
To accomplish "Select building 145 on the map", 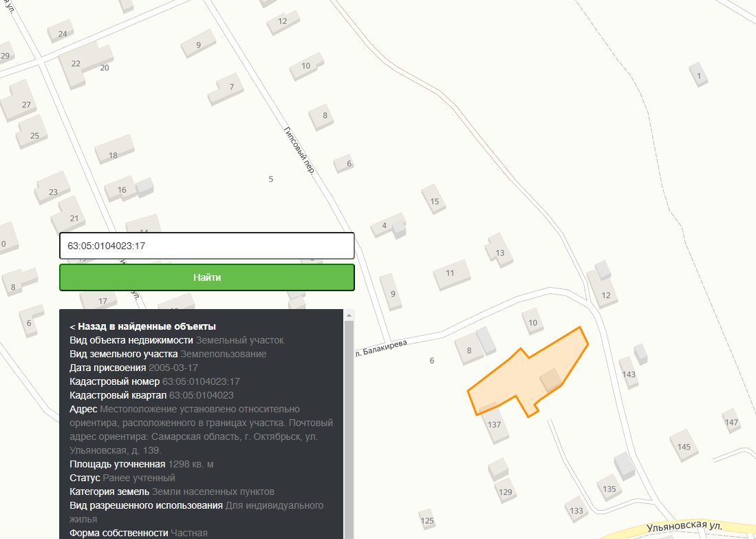I will pyautogui.click(x=684, y=446).
